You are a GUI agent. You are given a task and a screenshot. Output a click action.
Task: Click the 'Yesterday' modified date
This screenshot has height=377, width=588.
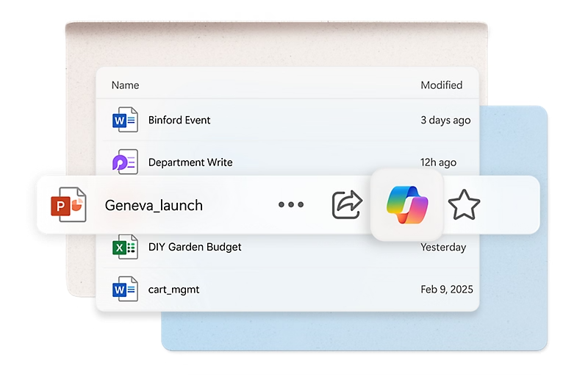[x=443, y=247]
